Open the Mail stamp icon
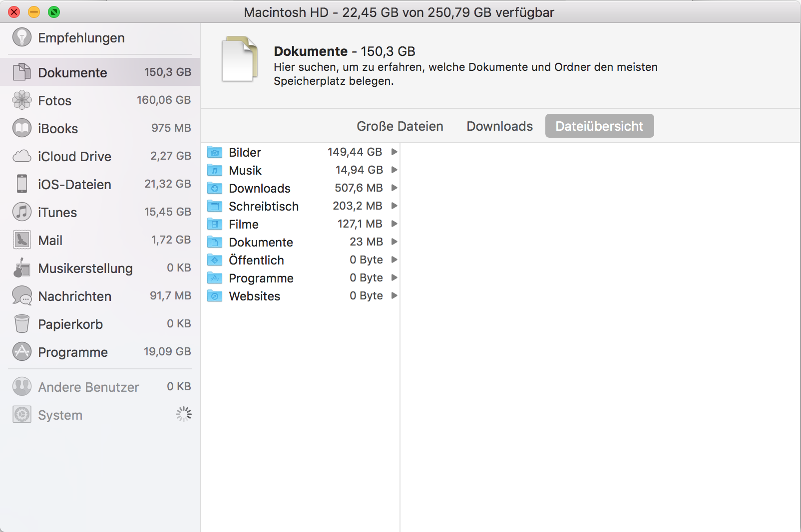Viewport: 801px width, 532px height. (22, 240)
